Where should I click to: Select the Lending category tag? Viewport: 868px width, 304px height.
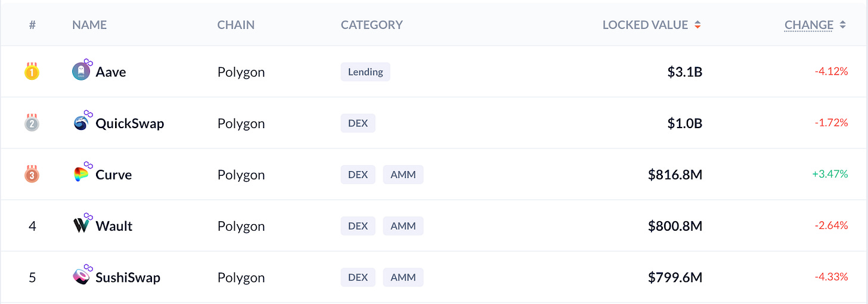pyautogui.click(x=365, y=72)
